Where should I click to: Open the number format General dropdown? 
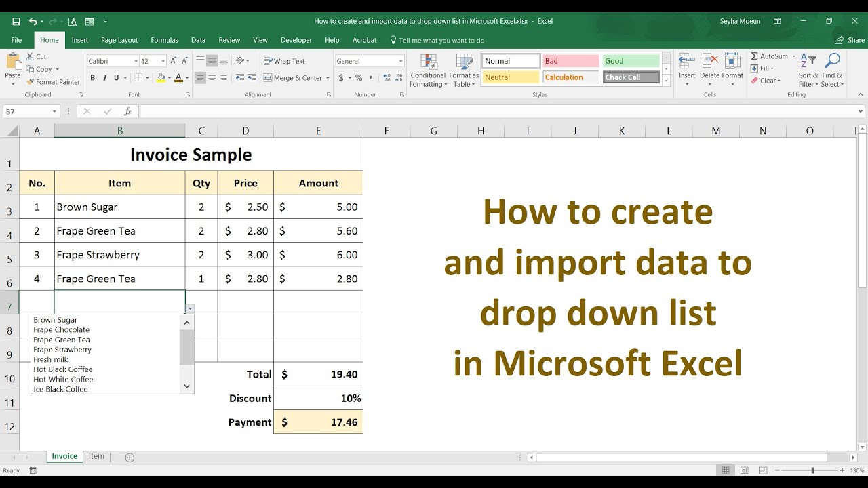(401, 61)
